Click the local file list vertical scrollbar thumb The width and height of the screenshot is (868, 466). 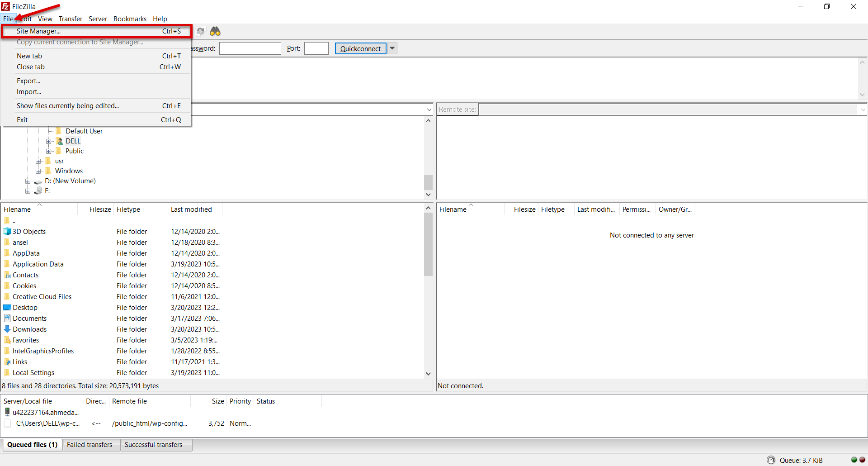[428, 244]
